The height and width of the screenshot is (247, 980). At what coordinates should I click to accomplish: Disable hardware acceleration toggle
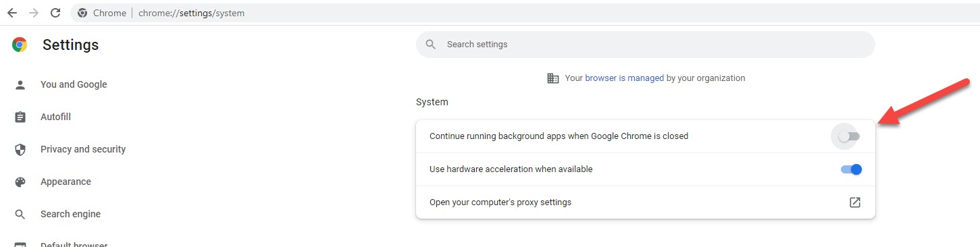click(852, 169)
